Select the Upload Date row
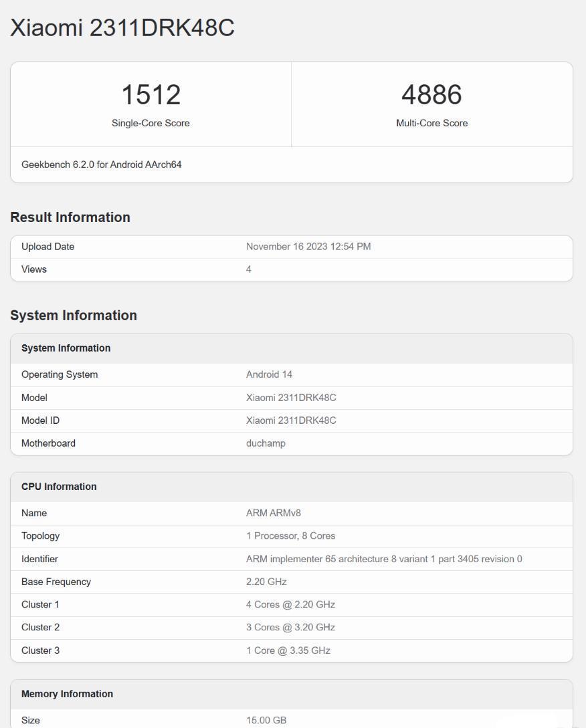This screenshot has height=728, width=586. (x=292, y=246)
